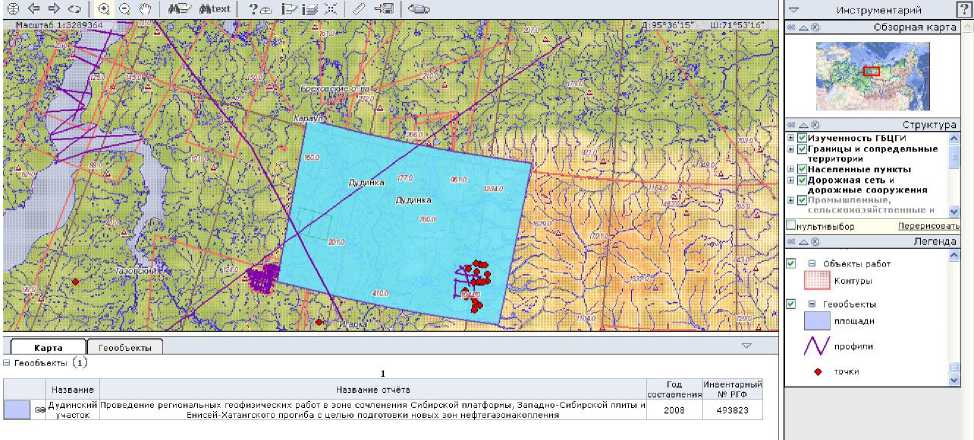Select the zoom in magnifier tool
974x440 pixels.
click(x=104, y=9)
